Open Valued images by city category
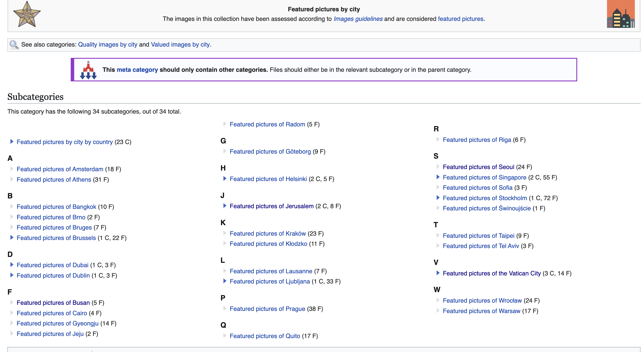Viewport: 644px width, 352px height. tap(180, 45)
